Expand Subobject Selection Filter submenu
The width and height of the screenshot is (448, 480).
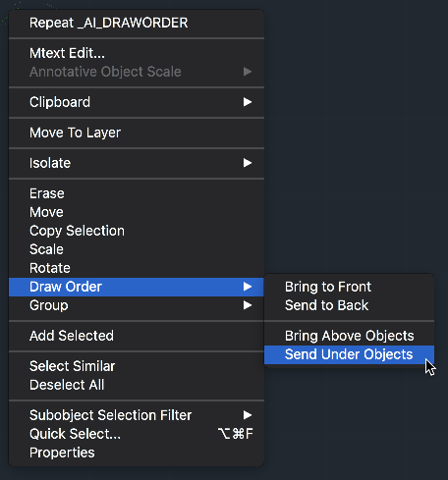coord(137,415)
